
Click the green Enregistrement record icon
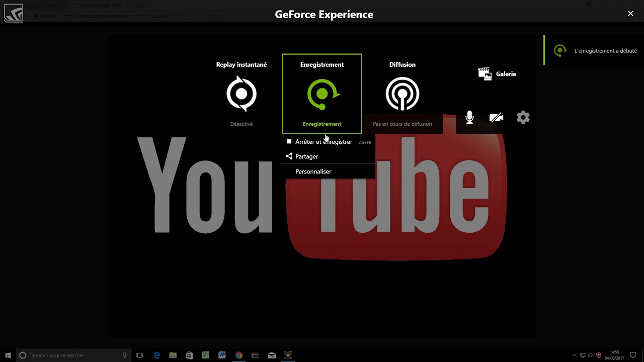(x=323, y=94)
